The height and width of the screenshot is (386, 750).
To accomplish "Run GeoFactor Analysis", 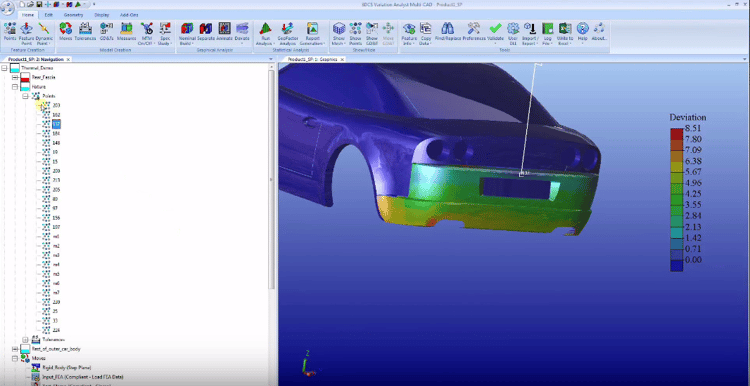I will click(288, 33).
